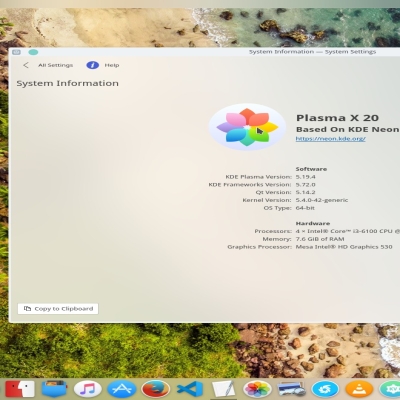Select the KDE Plasma Version value 5.19.4
Image resolution: width=400 pixels, height=400 pixels.
pyautogui.click(x=305, y=177)
